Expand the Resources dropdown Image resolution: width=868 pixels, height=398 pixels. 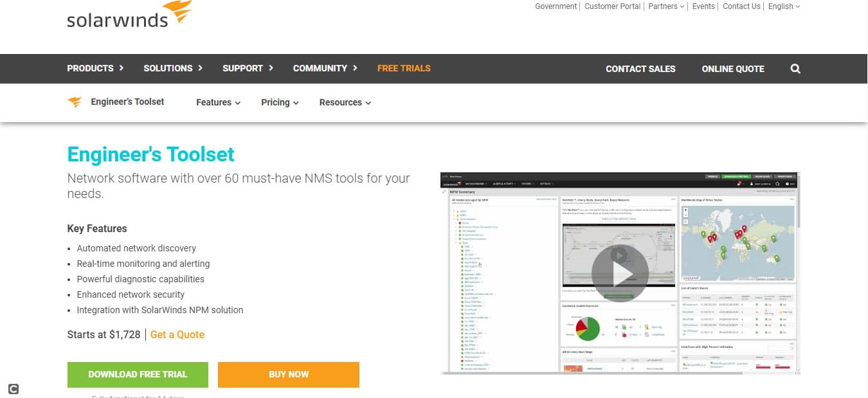click(x=345, y=102)
